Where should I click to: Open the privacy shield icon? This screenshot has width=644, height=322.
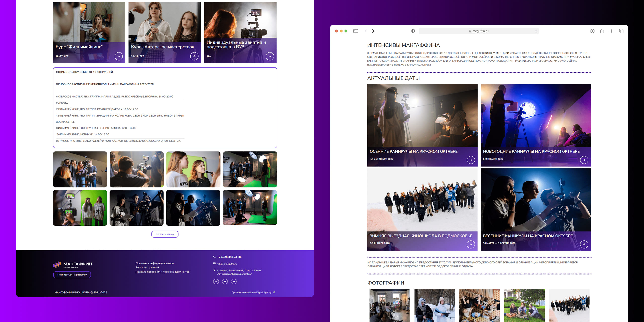click(x=413, y=31)
